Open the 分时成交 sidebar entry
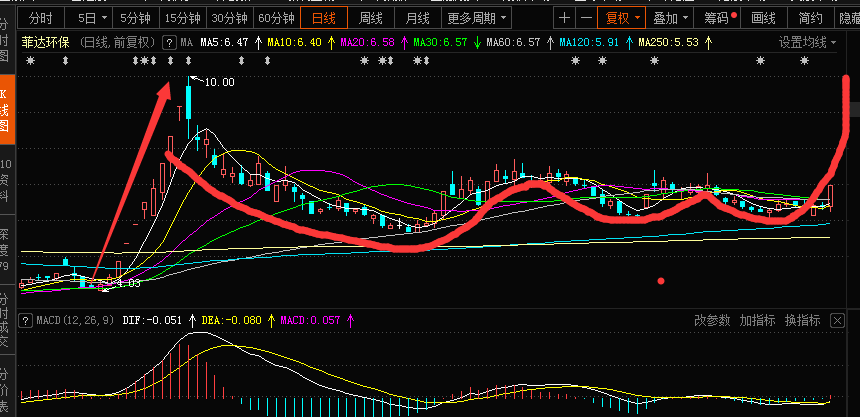 (x=5, y=320)
